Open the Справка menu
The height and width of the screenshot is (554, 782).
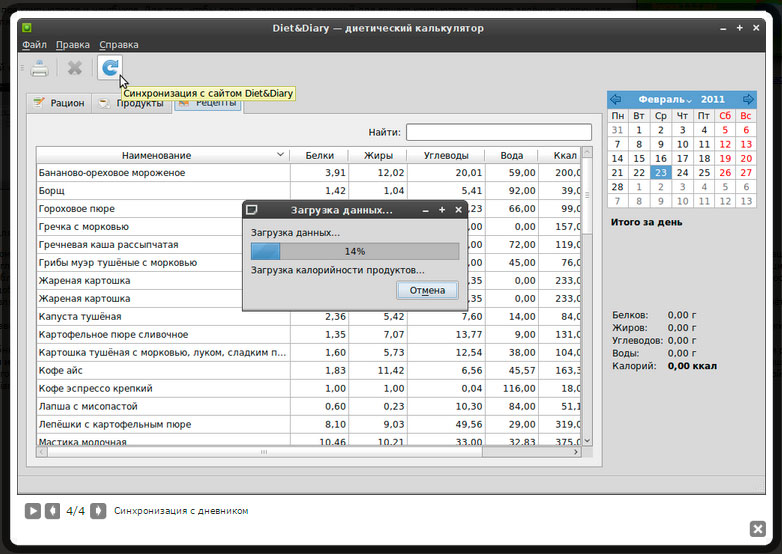[x=119, y=45]
